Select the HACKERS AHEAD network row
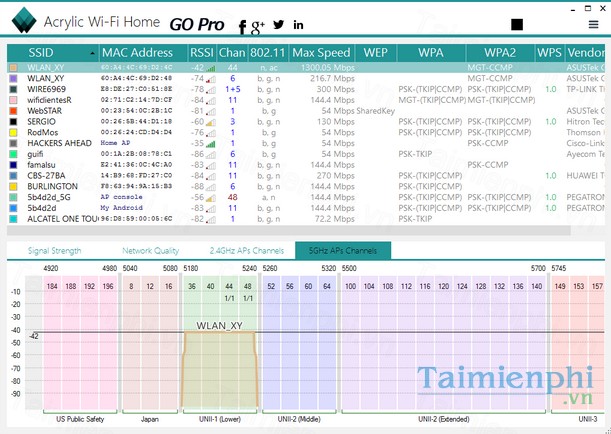The image size is (611, 434). point(306,143)
